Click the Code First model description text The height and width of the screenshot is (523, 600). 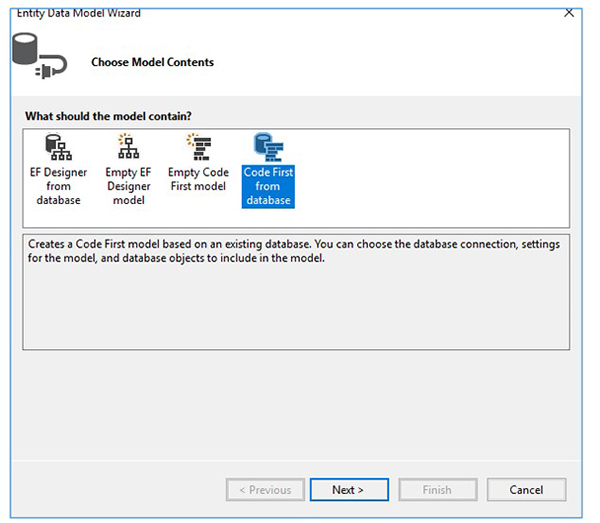294,251
